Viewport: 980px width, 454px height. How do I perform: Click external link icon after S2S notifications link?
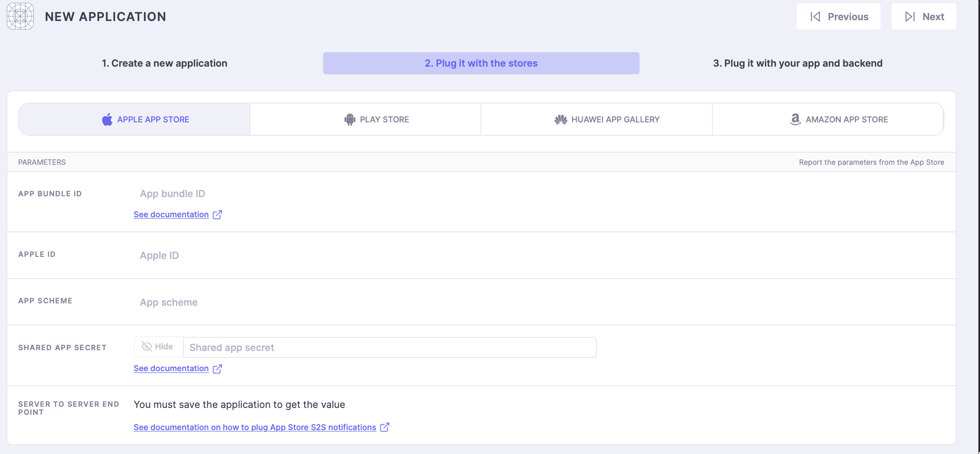point(384,427)
